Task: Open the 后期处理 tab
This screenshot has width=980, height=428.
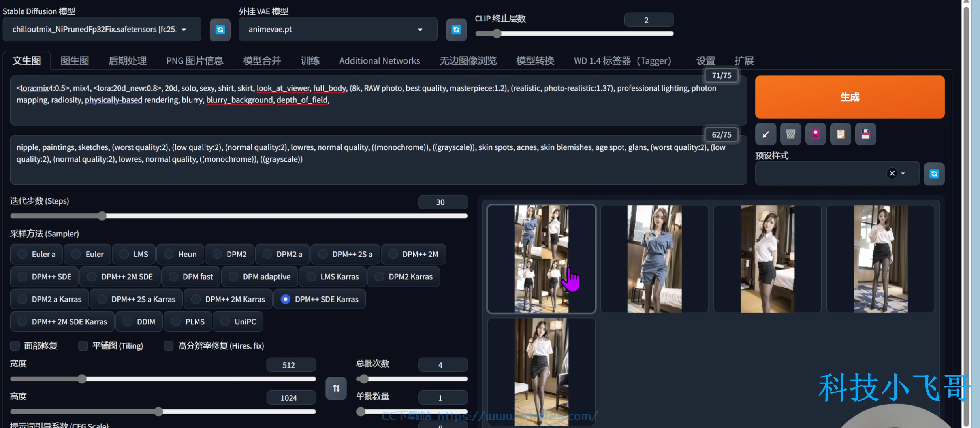Action: [127, 60]
